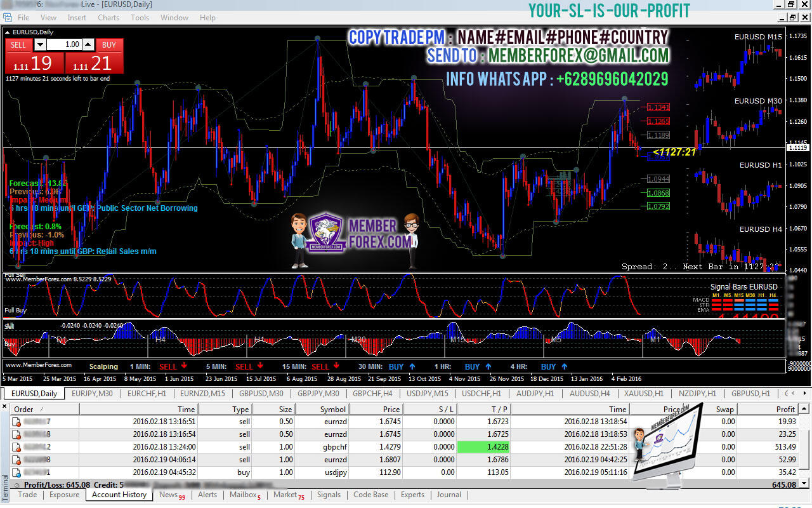The width and height of the screenshot is (812, 508).
Task: Open the News tab in Terminal
Action: click(x=169, y=495)
